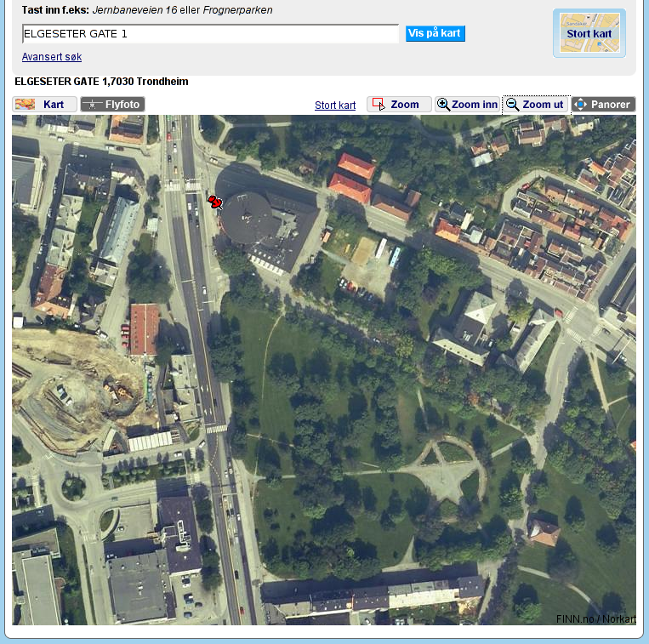Viewport: 649px width, 644px height.
Task: Click the magnifier minus icon on Zoom ut
Action: click(512, 105)
